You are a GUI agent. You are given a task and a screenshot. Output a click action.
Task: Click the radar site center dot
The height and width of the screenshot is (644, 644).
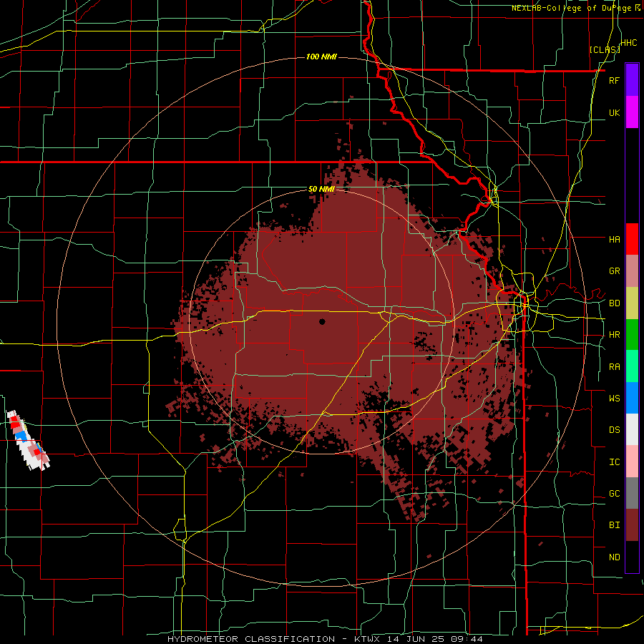(x=322, y=321)
